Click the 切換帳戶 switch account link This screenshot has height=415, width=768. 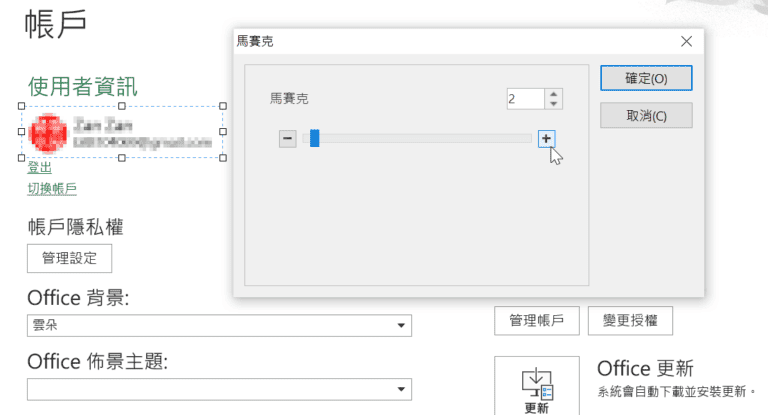click(x=52, y=189)
